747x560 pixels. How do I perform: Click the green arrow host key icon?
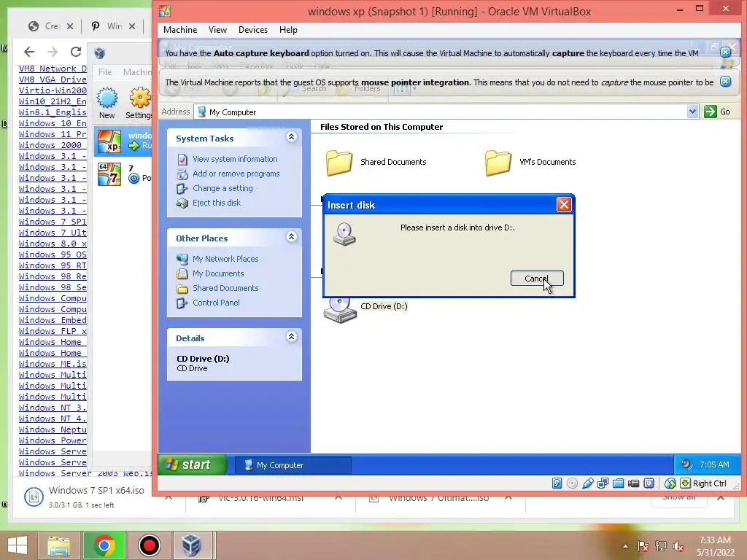click(x=685, y=483)
